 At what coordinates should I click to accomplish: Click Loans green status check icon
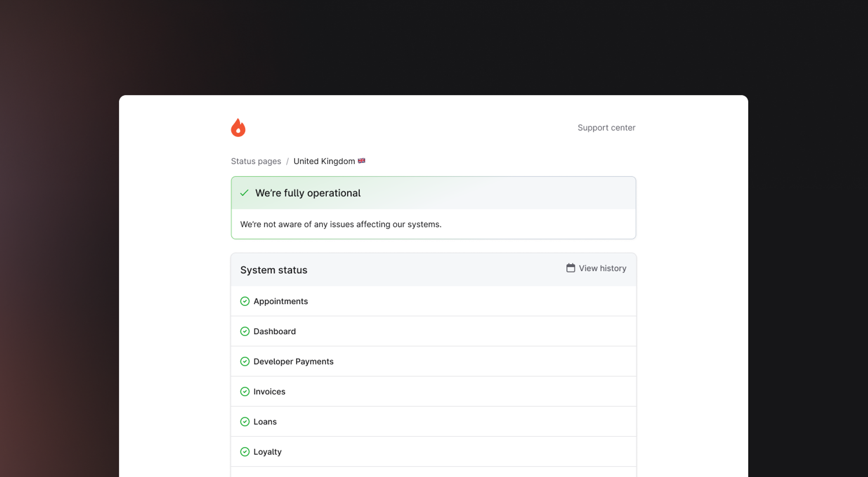(x=245, y=421)
